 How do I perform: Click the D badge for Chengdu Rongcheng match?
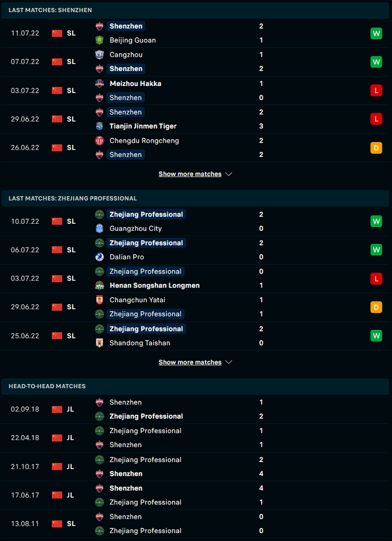pos(376,148)
